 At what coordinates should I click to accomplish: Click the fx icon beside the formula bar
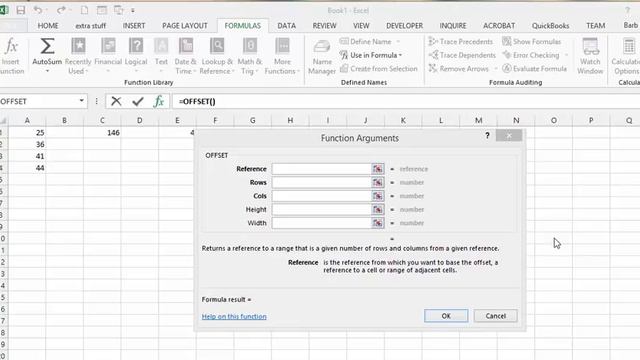pyautogui.click(x=158, y=101)
